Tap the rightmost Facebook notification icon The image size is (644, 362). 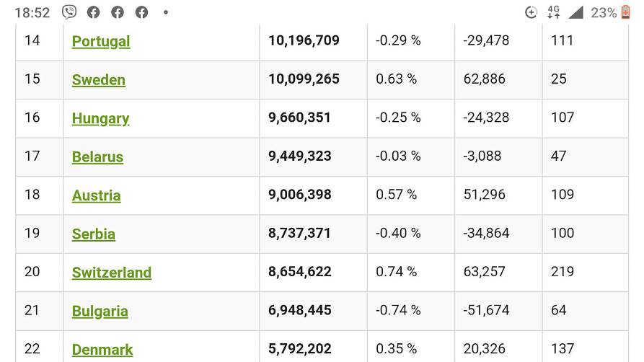[x=142, y=12]
